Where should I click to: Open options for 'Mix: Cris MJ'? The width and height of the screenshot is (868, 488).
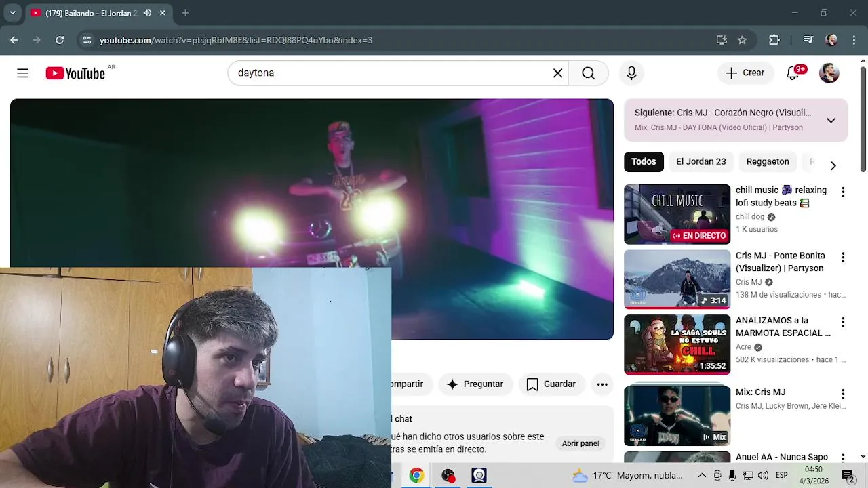click(x=843, y=394)
